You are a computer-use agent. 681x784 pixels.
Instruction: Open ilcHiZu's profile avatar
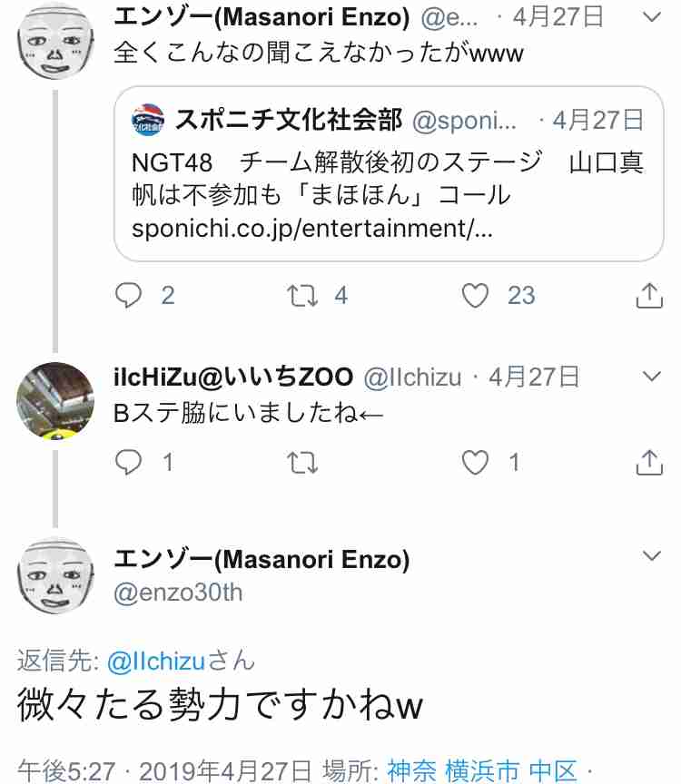(x=55, y=401)
